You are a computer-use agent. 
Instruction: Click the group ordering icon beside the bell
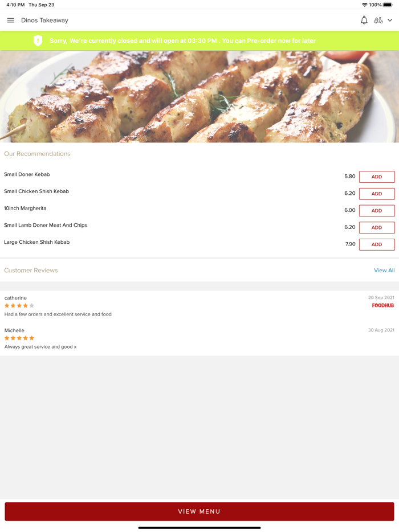point(379,20)
